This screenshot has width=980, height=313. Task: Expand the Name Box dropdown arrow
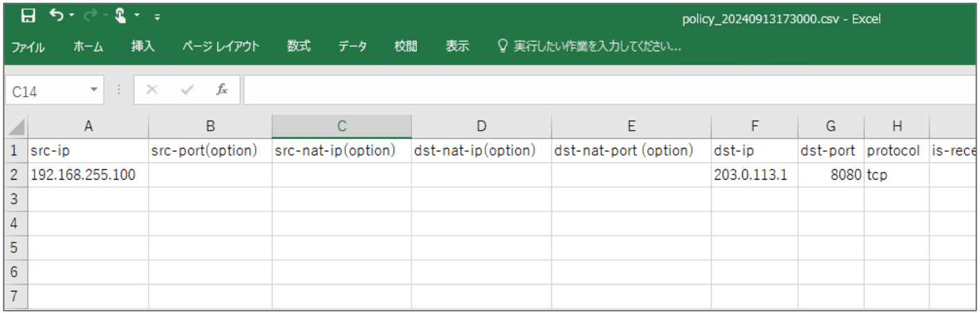coord(94,91)
